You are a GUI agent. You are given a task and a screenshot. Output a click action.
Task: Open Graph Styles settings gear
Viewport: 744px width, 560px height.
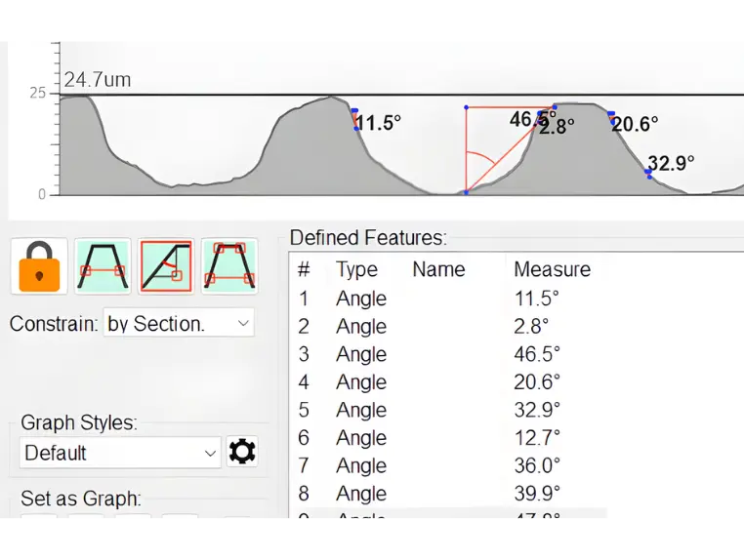(242, 452)
